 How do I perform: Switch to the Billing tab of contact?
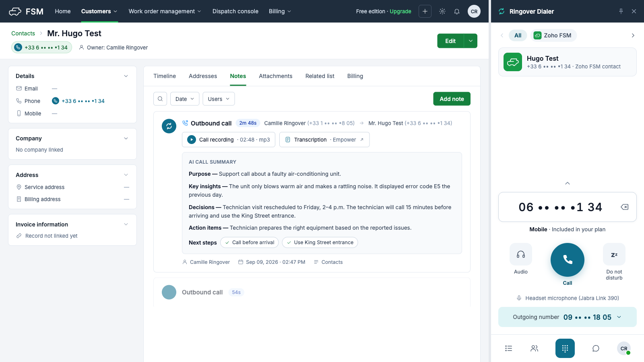355,76
